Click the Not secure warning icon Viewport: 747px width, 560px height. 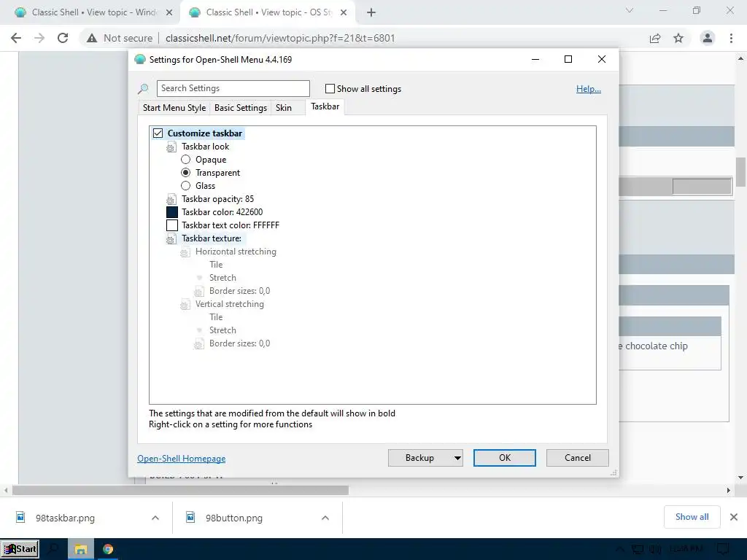click(x=91, y=38)
